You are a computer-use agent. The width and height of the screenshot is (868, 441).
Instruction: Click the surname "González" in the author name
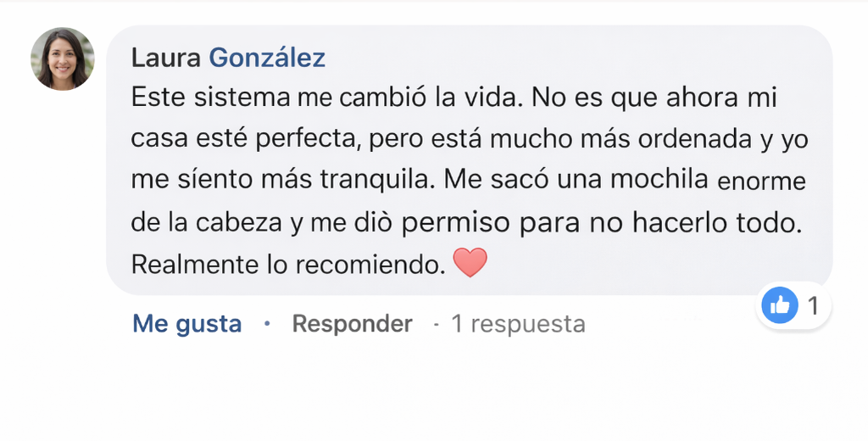(267, 58)
